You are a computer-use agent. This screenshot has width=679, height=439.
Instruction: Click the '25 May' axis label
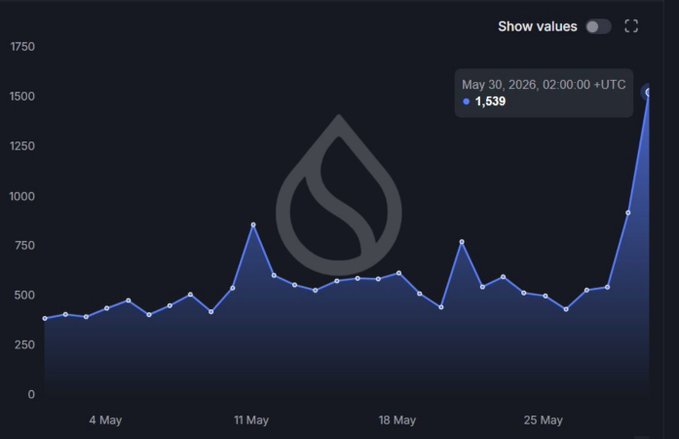tap(543, 420)
